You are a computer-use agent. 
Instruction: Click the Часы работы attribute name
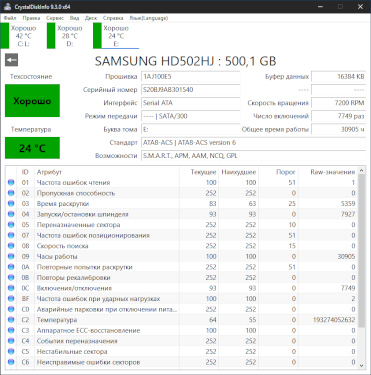pyautogui.click(x=57, y=256)
